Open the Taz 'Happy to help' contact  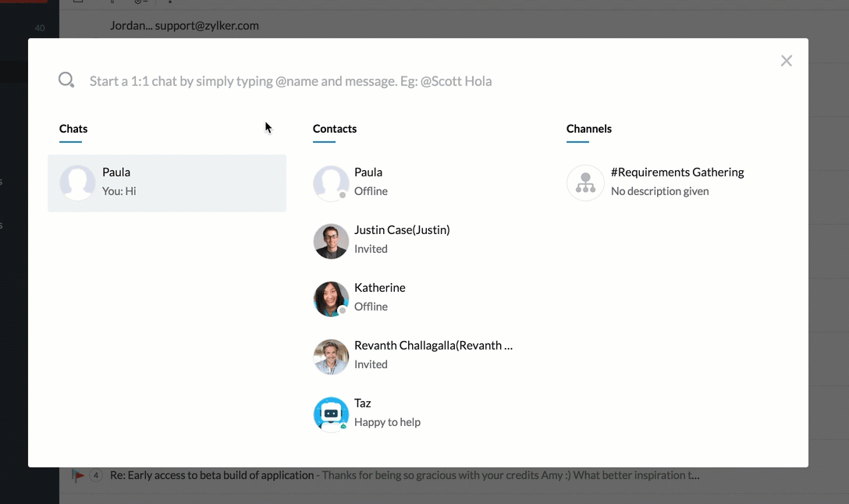pos(387,413)
